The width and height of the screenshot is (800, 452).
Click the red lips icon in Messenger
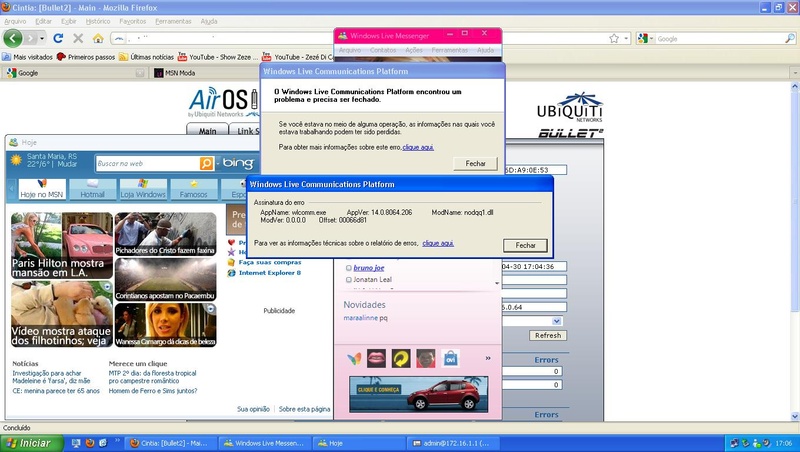click(377, 359)
